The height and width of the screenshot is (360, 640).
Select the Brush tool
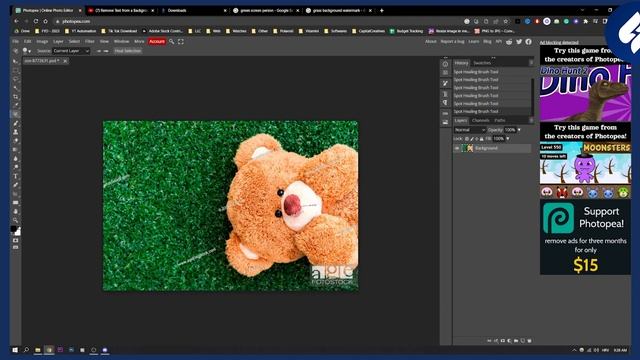tap(16, 123)
